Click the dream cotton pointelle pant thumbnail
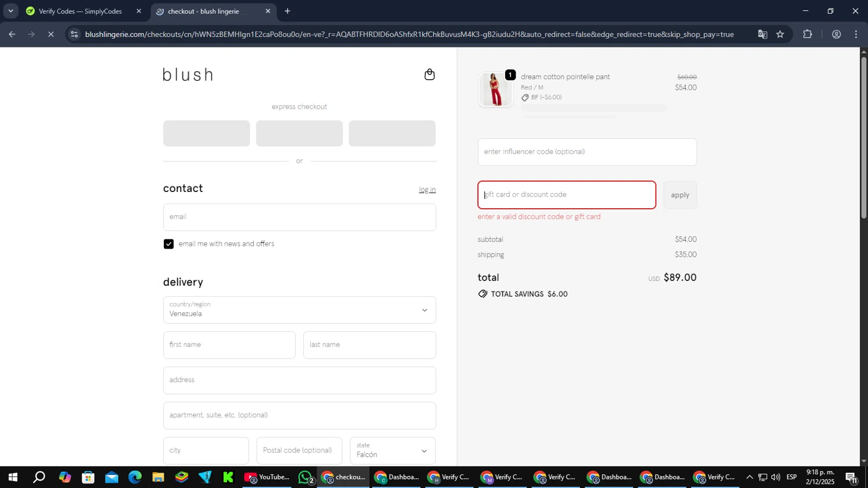 tap(495, 90)
